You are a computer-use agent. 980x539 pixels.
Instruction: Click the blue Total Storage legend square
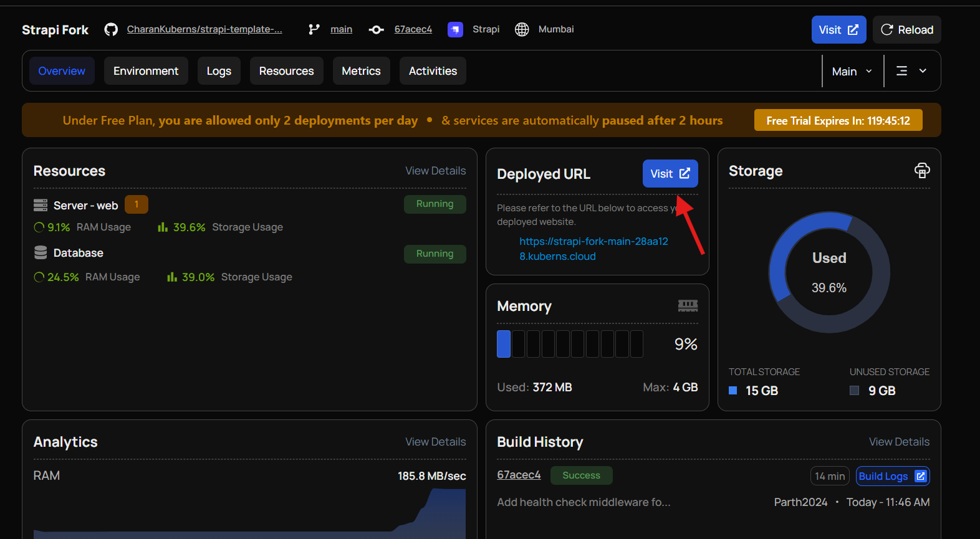733,391
